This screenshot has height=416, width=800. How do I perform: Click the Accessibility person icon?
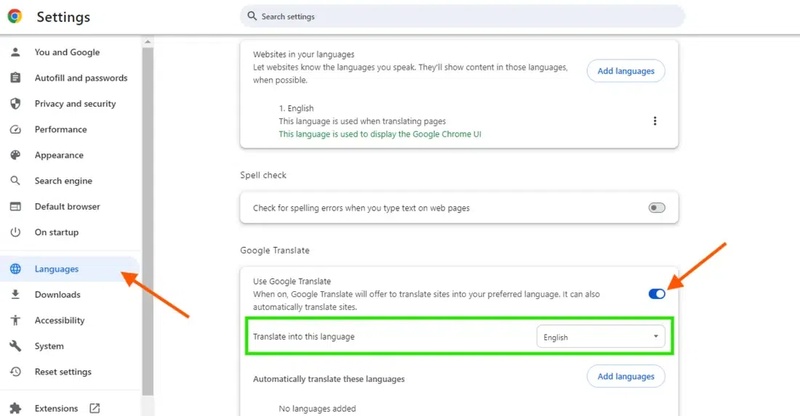pyautogui.click(x=15, y=320)
